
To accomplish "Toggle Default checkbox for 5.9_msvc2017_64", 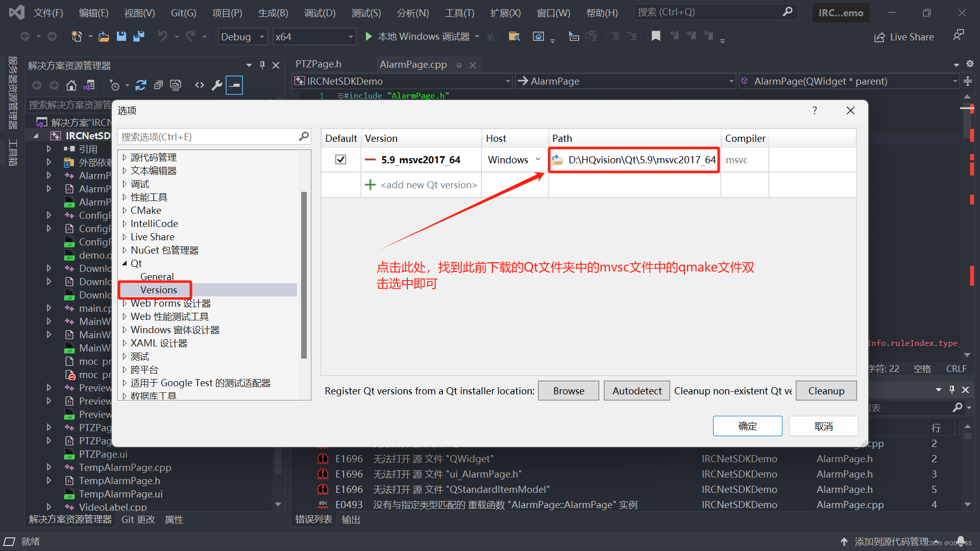I will tap(340, 160).
